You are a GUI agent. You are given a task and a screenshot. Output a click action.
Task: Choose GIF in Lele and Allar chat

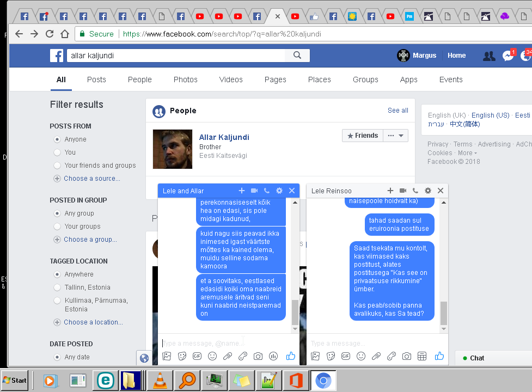click(197, 356)
